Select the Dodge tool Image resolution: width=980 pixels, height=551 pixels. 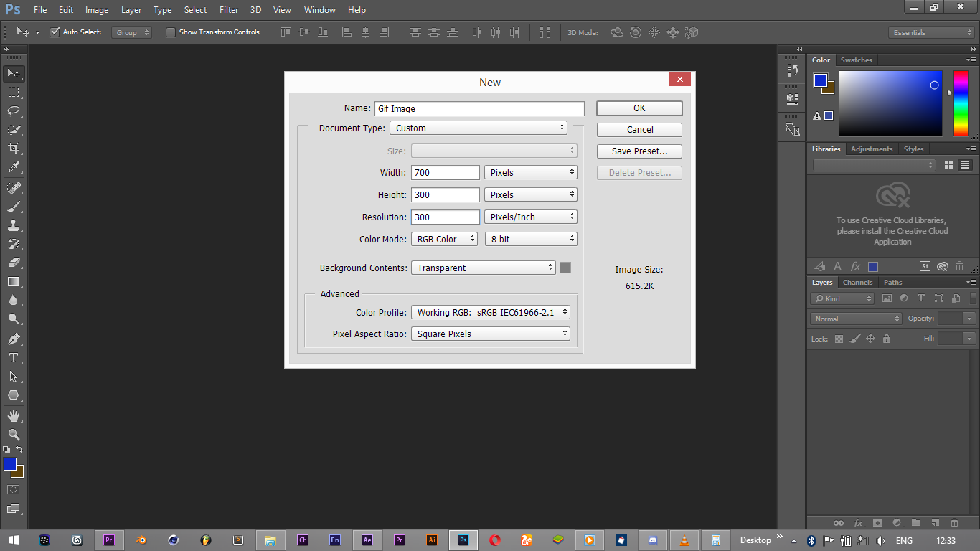pyautogui.click(x=14, y=319)
